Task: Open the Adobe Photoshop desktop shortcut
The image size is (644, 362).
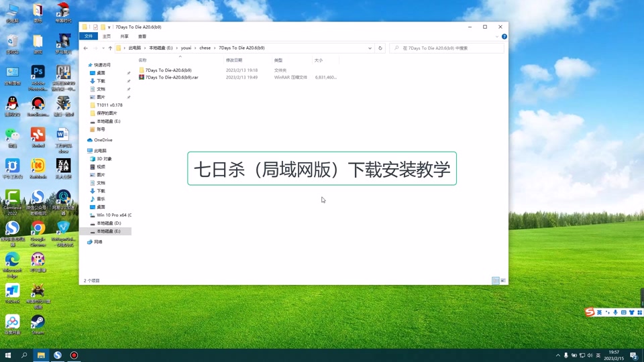Action: [x=38, y=78]
